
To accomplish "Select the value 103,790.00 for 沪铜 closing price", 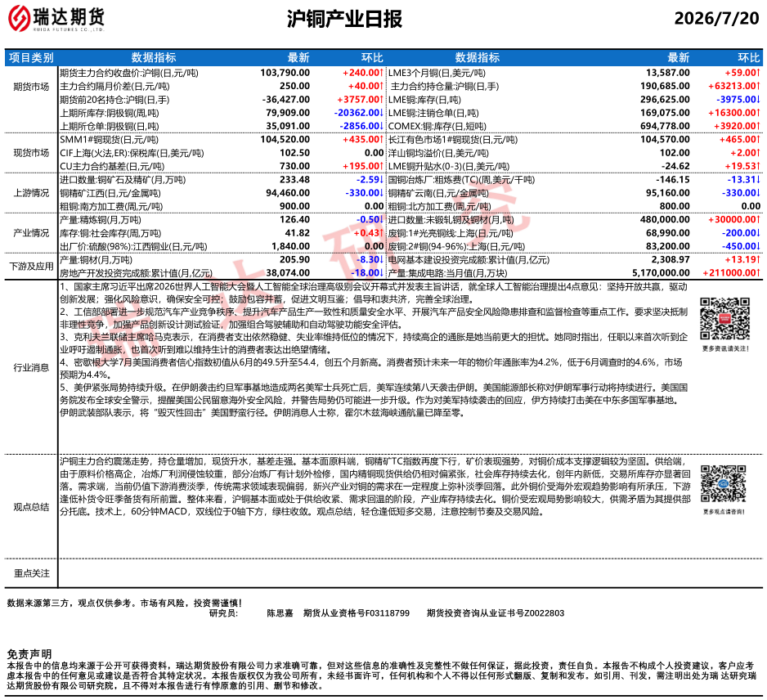I will click(x=285, y=73).
